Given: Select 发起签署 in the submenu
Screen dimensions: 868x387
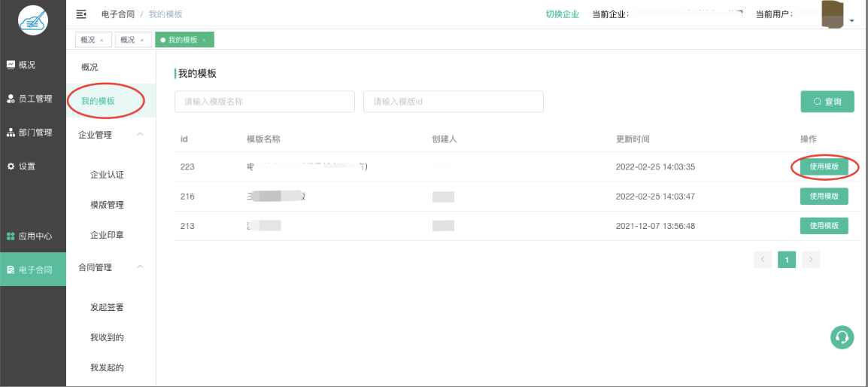Looking at the screenshot, I should click(x=107, y=307).
